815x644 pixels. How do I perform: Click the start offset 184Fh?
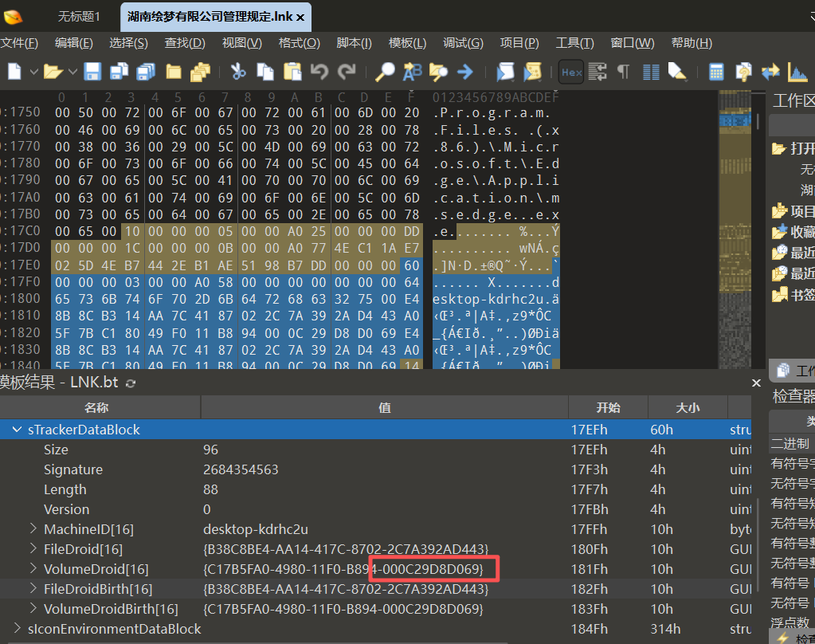coord(590,628)
